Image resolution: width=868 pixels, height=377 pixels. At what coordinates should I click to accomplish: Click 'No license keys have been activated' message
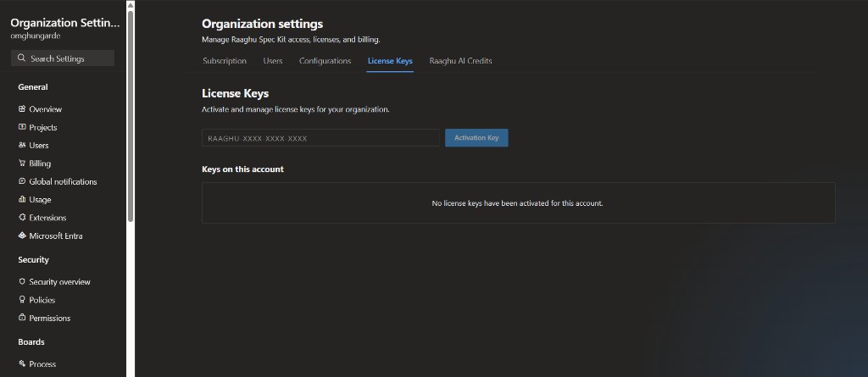pos(517,203)
